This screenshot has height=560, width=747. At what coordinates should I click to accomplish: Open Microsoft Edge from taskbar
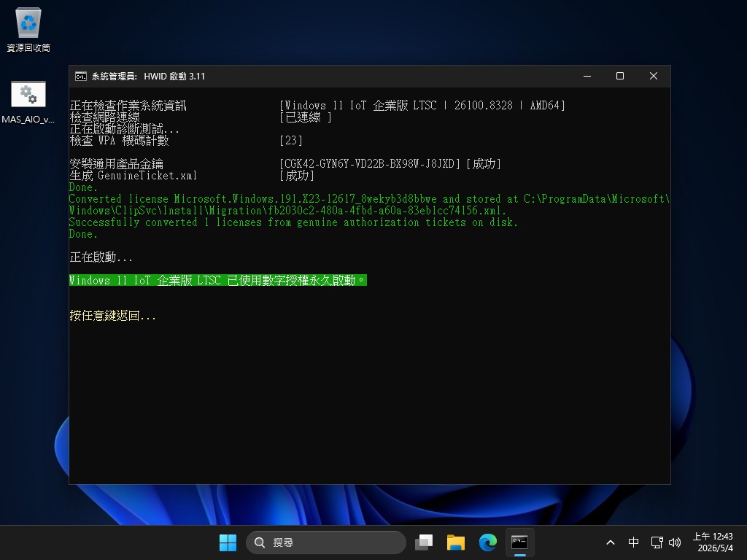click(487, 542)
